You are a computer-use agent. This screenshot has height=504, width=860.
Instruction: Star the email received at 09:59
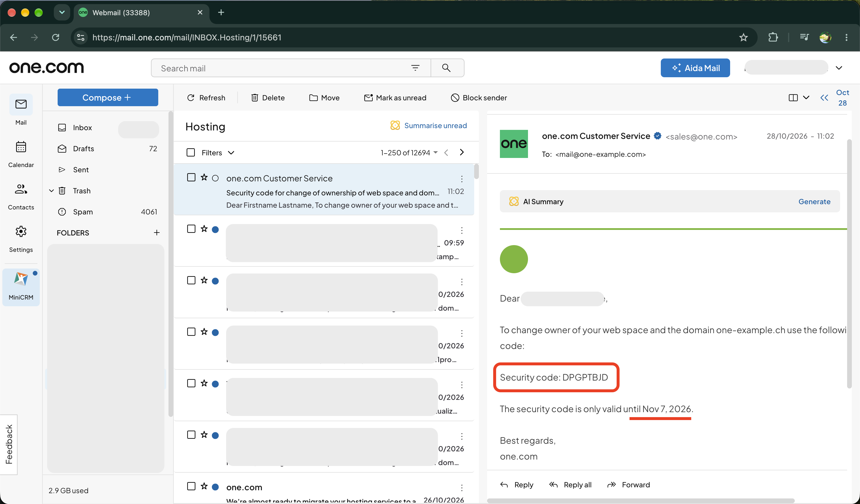pyautogui.click(x=204, y=229)
